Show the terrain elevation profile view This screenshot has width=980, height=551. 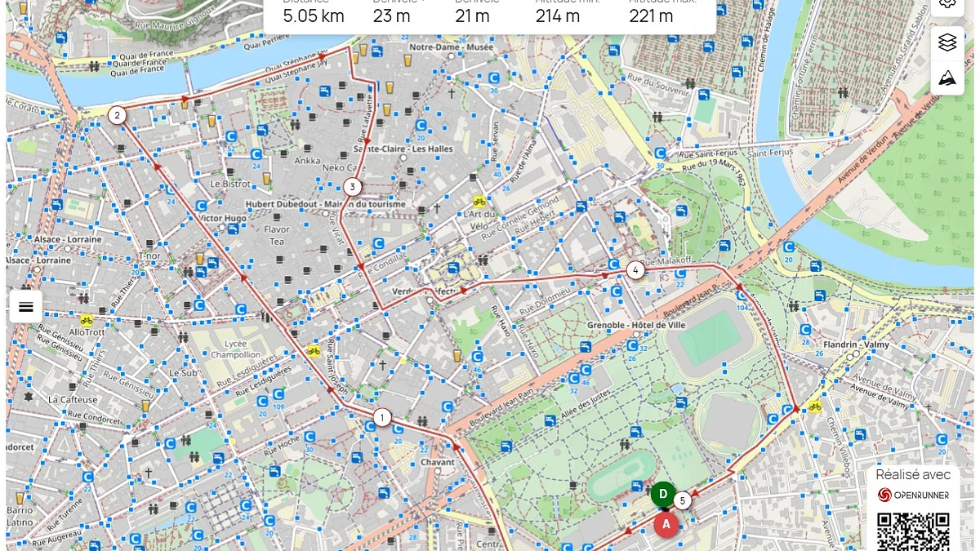point(947,78)
